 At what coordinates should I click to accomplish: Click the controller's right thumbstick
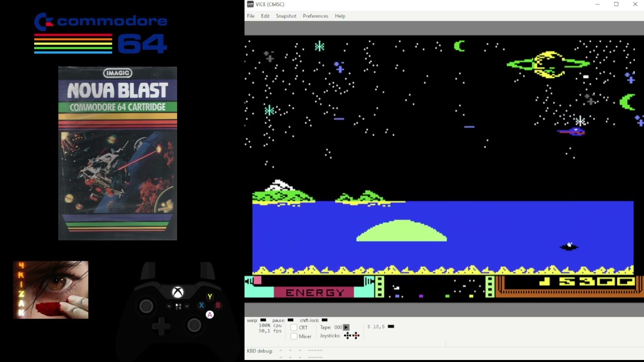point(194,325)
